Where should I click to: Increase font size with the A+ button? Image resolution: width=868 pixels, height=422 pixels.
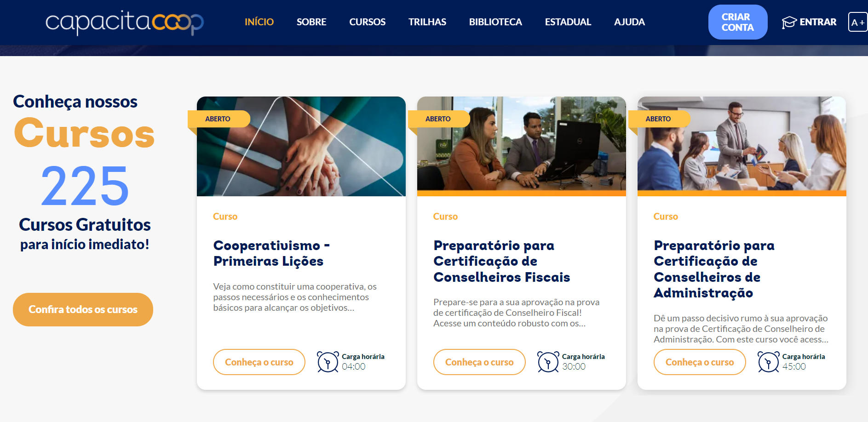(857, 22)
